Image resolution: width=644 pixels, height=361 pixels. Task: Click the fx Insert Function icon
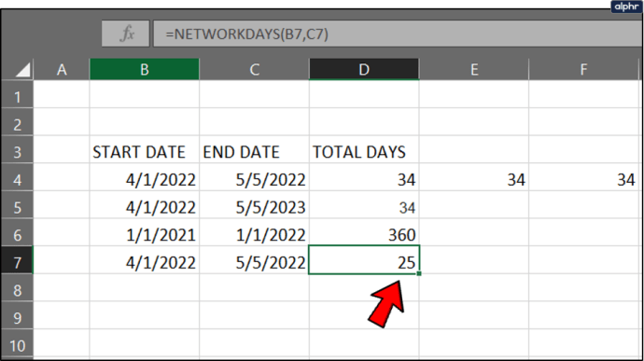click(126, 34)
